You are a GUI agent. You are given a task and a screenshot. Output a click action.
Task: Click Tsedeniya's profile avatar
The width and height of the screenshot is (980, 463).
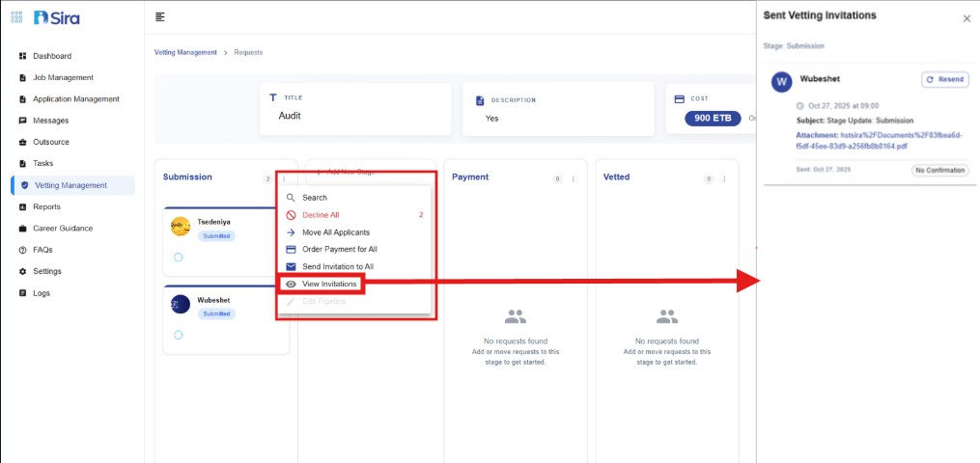(181, 227)
